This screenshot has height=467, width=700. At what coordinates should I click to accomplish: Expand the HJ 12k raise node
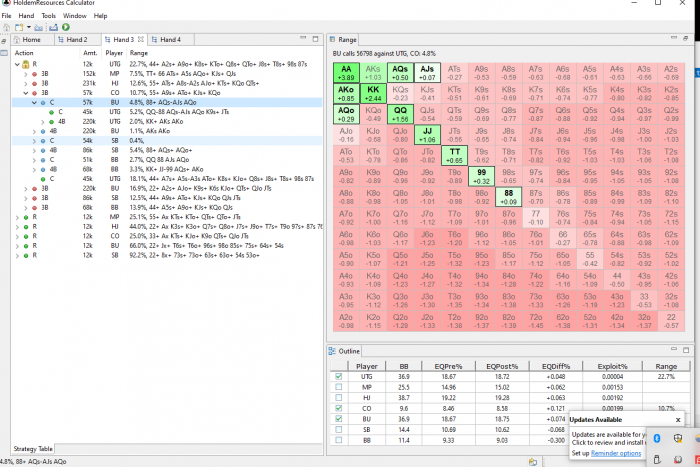coord(17,227)
